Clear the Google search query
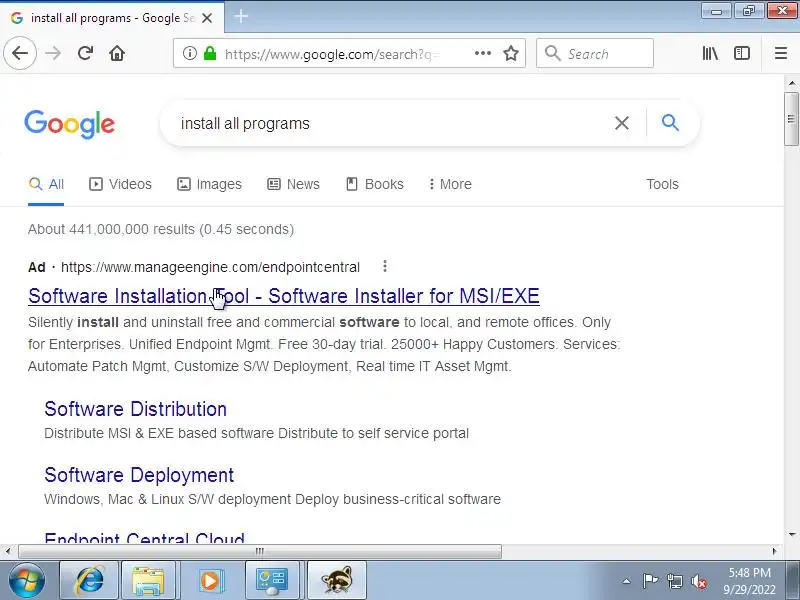Image resolution: width=800 pixels, height=600 pixels. point(621,123)
